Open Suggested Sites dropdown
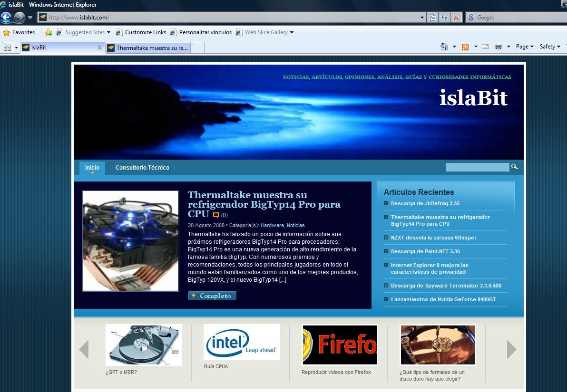This screenshot has width=567, height=392. [84, 32]
